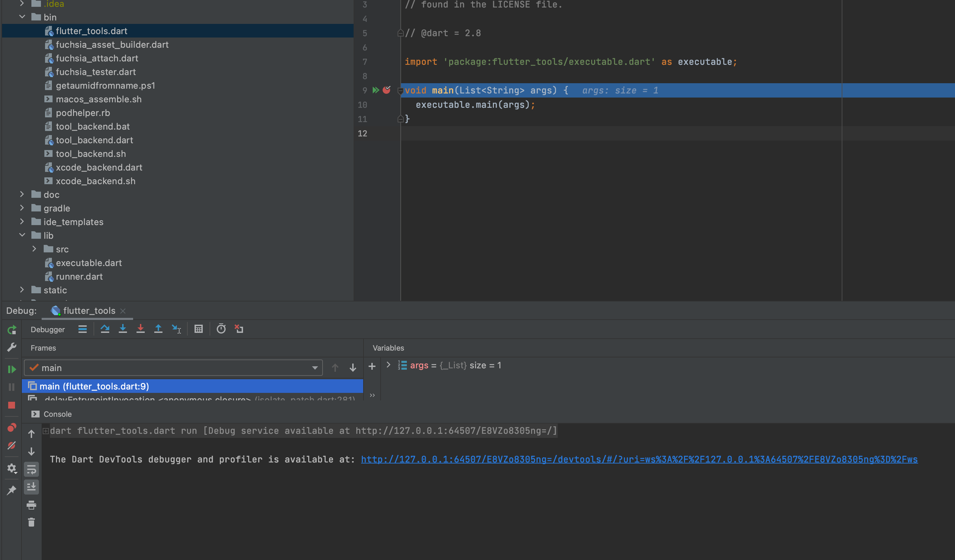Click the Step Into debugger icon
The image size is (955, 560).
pos(123,329)
